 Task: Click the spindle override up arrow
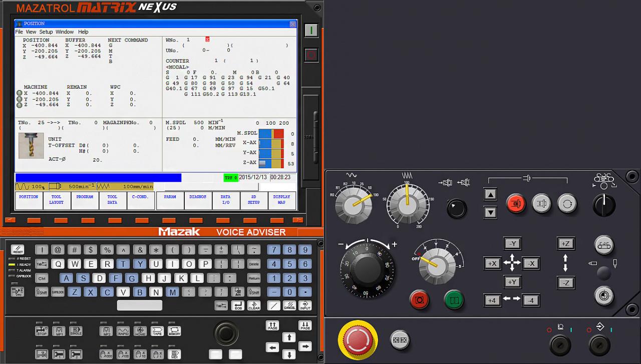point(490,195)
